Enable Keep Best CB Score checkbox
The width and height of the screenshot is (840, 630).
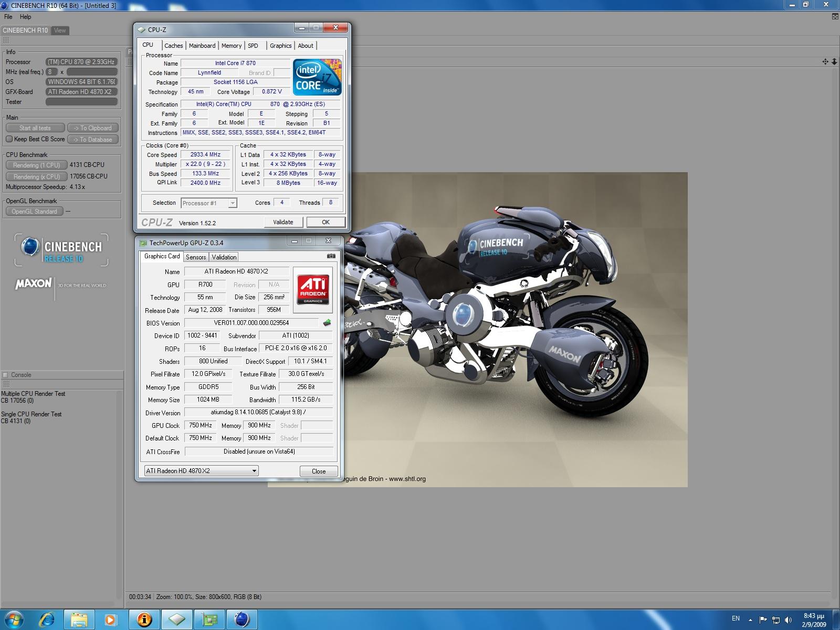9,139
